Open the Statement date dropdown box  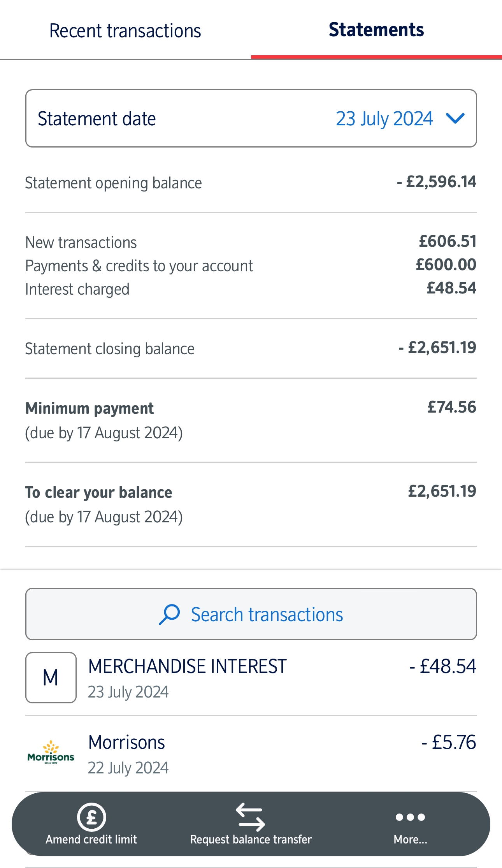251,118
